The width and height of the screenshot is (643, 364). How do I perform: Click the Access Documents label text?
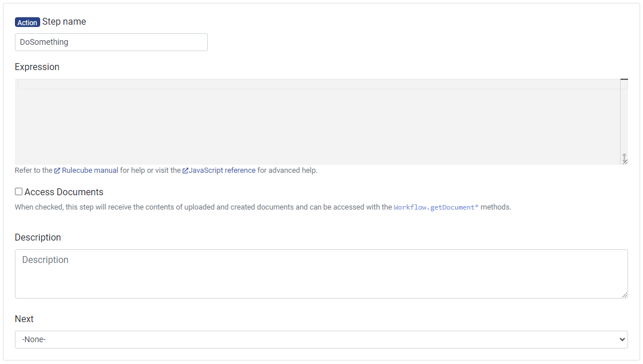(64, 192)
